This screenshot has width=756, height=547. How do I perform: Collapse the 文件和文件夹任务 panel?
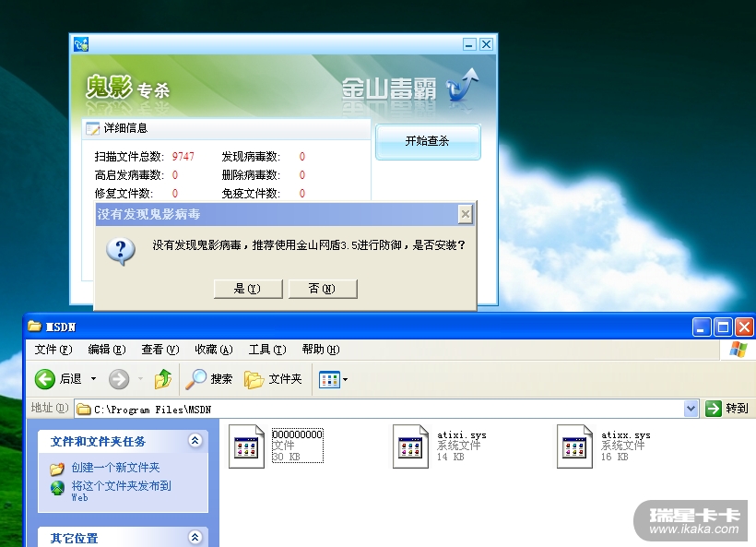click(195, 440)
